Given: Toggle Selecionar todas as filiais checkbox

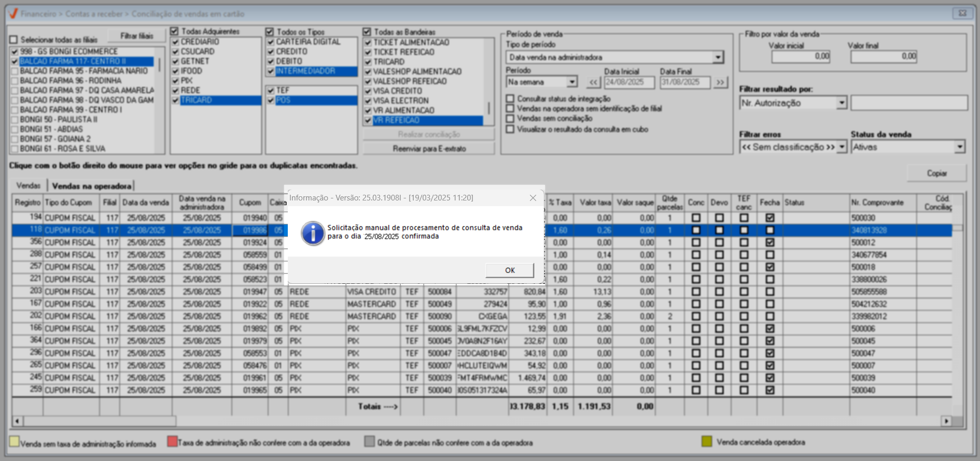Looking at the screenshot, I should (x=14, y=40).
